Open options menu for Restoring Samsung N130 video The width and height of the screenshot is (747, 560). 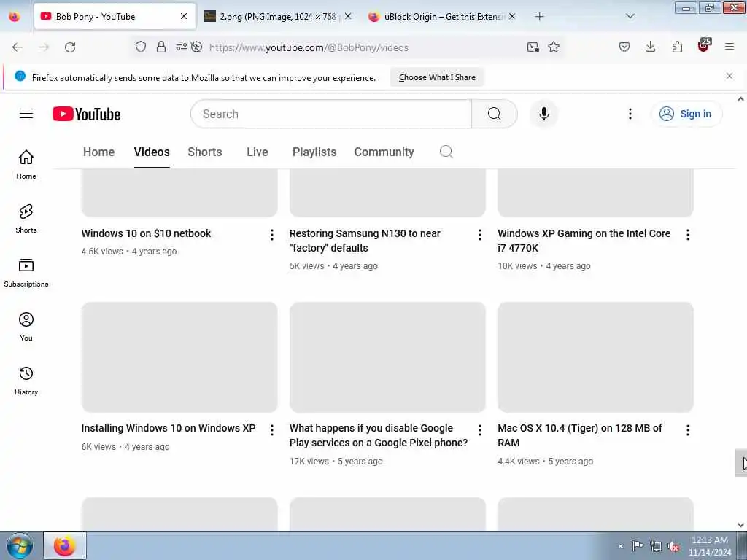click(x=480, y=234)
